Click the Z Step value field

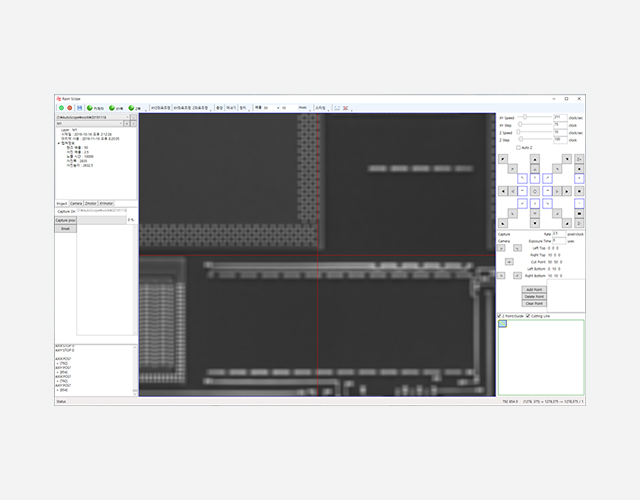(560, 140)
